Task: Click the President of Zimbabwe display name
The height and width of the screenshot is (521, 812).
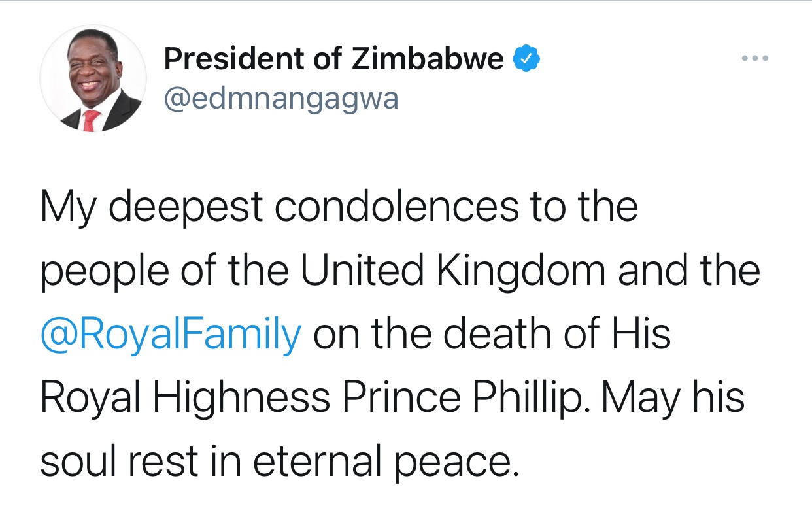Action: pyautogui.click(x=333, y=59)
